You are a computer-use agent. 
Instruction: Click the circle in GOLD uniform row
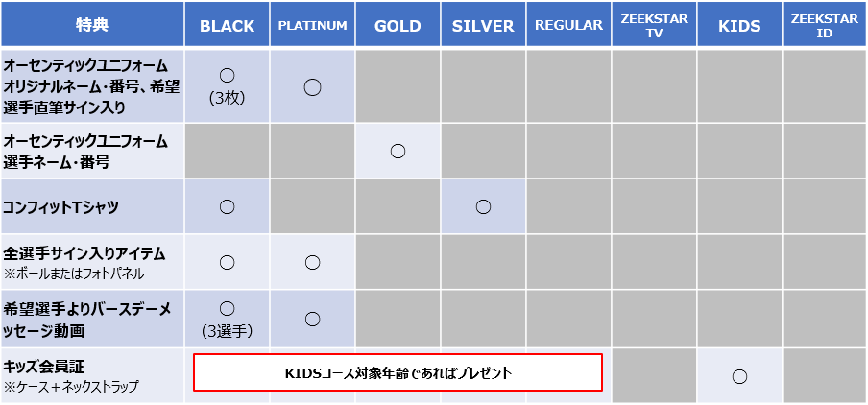point(398,151)
